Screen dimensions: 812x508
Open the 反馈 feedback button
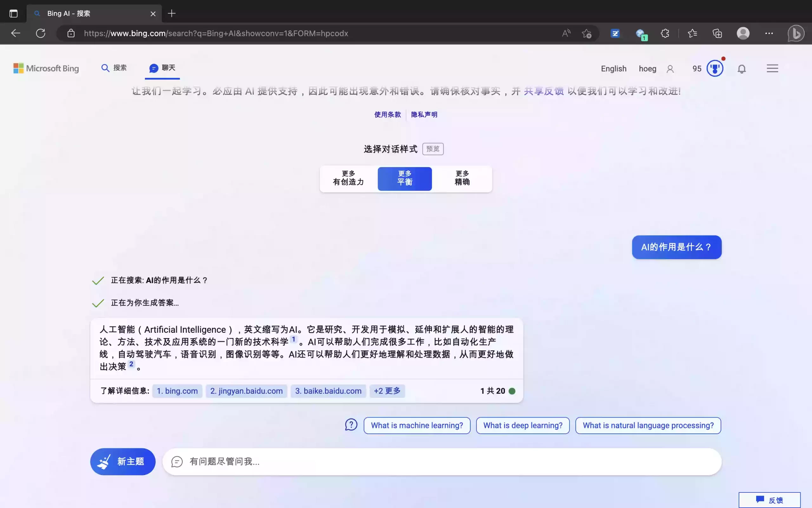click(x=769, y=500)
